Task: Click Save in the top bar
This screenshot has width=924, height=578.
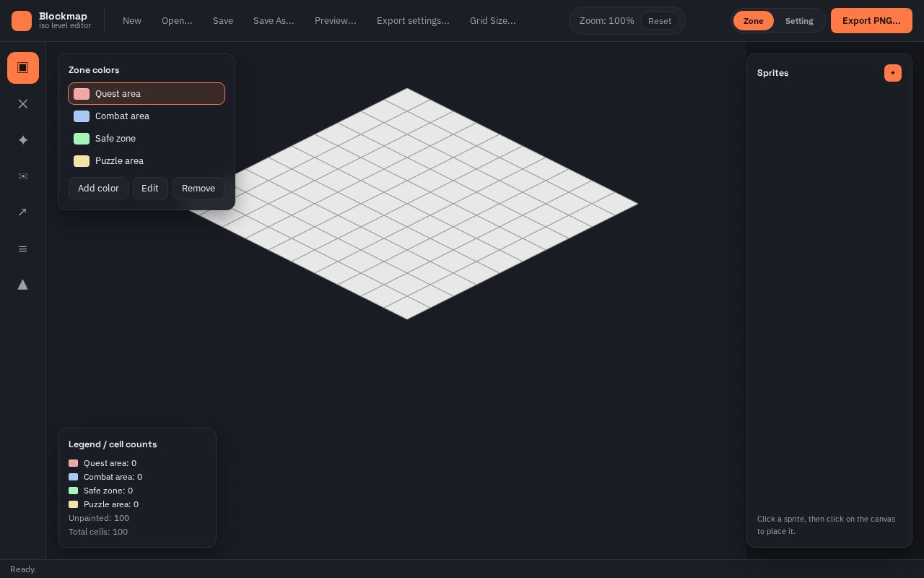Action: coord(223,21)
